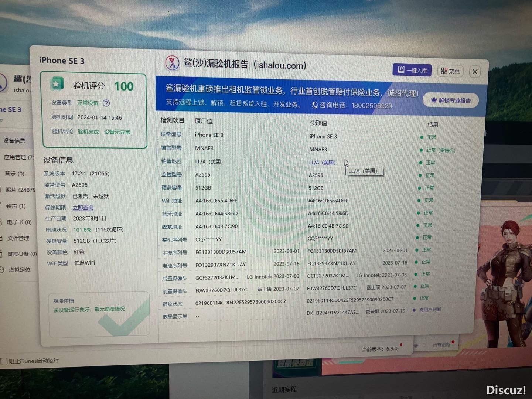The width and height of the screenshot is (532, 399).
Task: Click the 正常 (零售机) result text
Action: (x=441, y=150)
